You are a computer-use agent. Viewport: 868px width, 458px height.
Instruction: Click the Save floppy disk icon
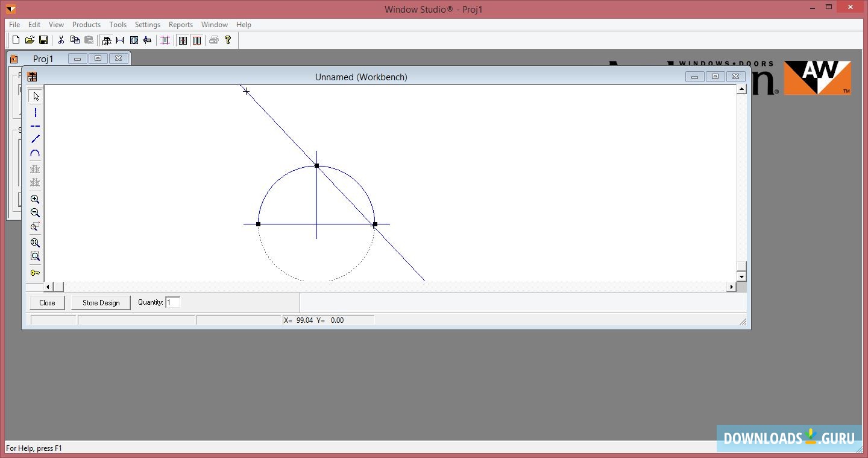[x=43, y=40]
